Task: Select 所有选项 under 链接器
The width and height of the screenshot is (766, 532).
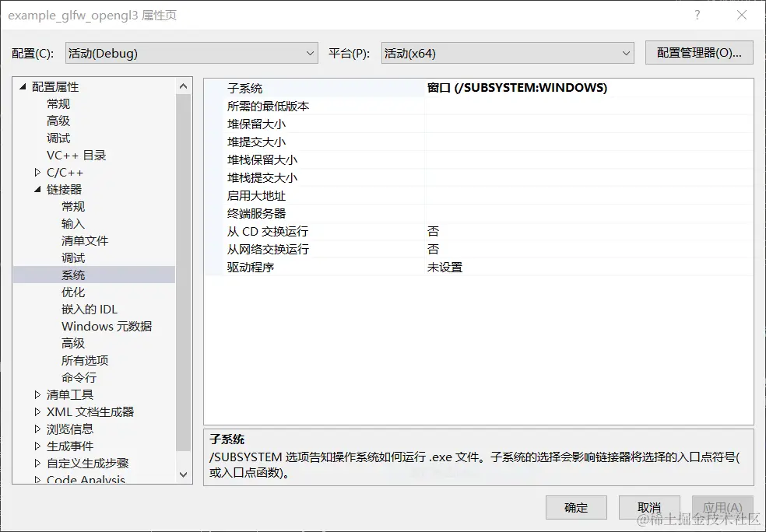Action: 85,360
